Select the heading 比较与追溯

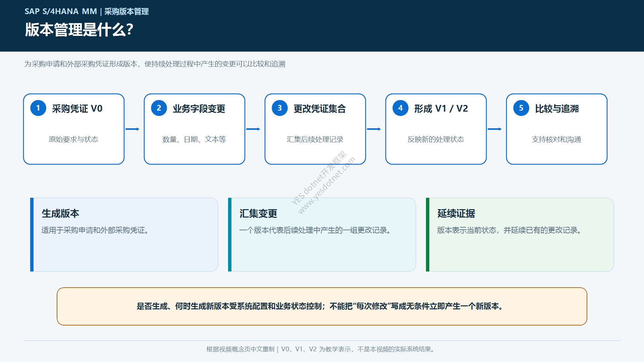click(x=557, y=109)
